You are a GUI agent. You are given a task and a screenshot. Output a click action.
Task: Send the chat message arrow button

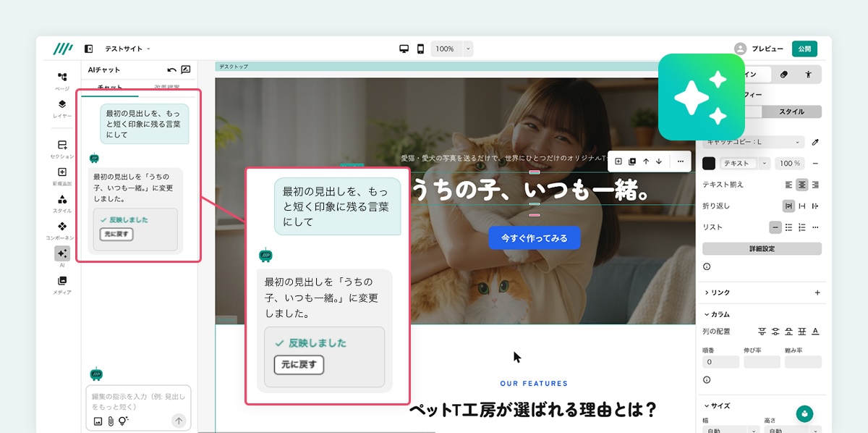tap(179, 421)
